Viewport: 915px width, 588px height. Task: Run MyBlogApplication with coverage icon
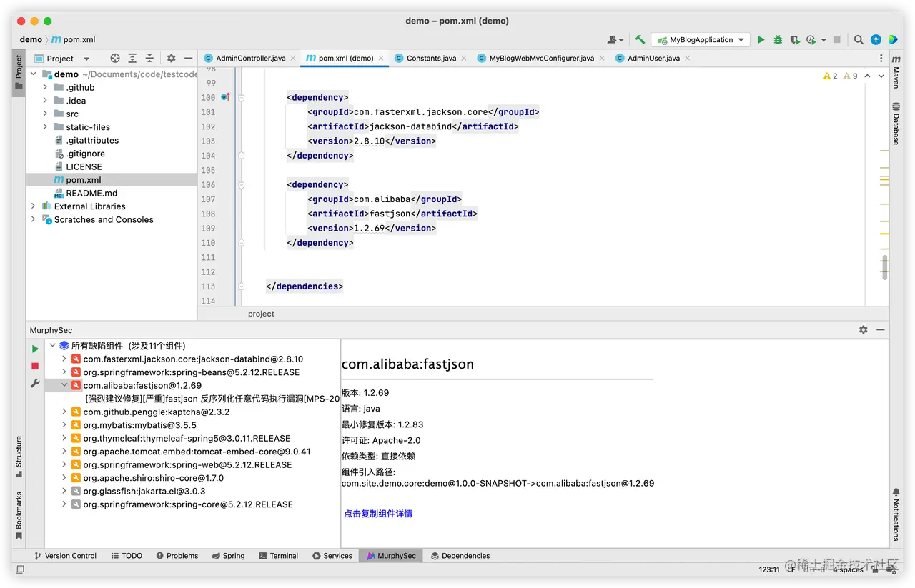click(x=794, y=40)
